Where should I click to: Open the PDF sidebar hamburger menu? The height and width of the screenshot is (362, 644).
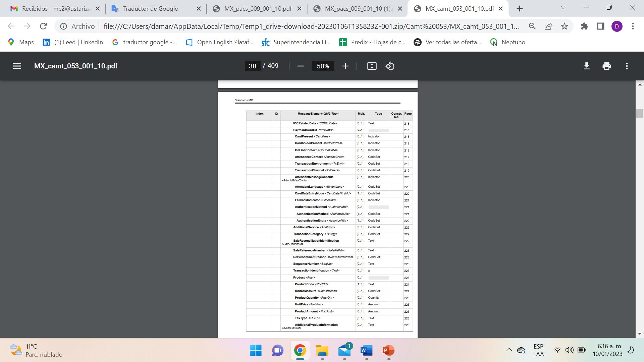click(17, 66)
